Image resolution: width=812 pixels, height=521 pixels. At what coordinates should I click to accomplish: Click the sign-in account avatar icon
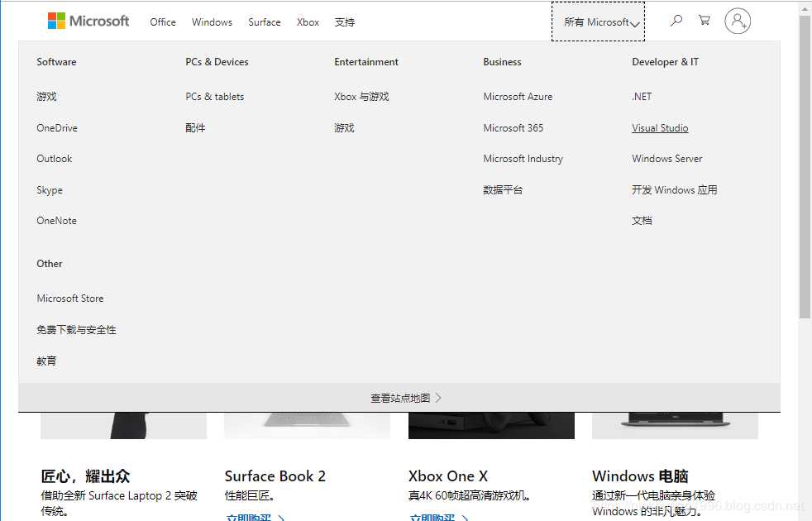(x=738, y=22)
